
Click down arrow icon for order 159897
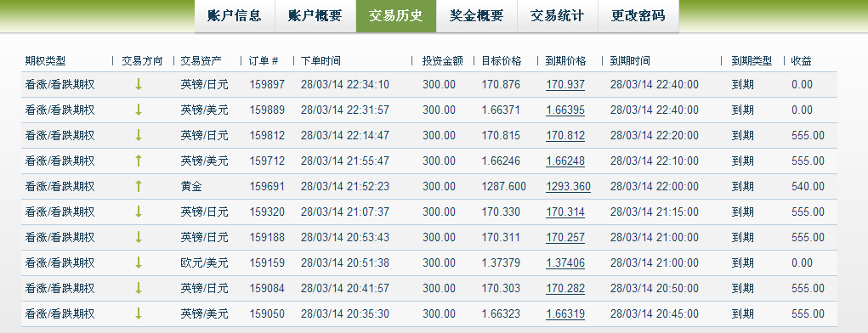139,85
